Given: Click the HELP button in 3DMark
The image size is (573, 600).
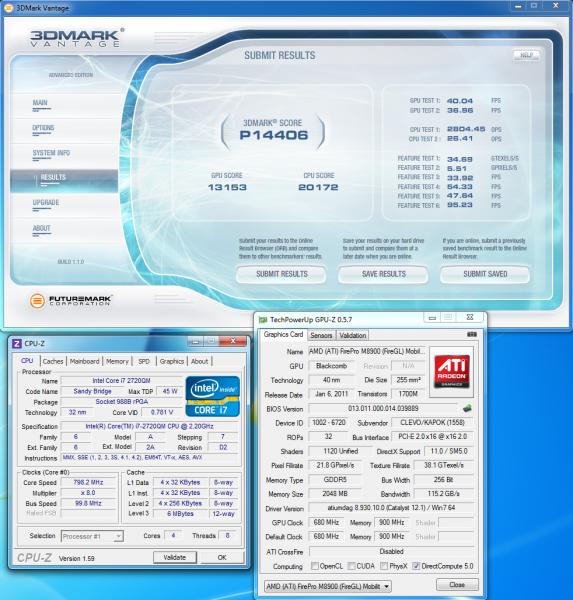Looking at the screenshot, I should [x=526, y=55].
